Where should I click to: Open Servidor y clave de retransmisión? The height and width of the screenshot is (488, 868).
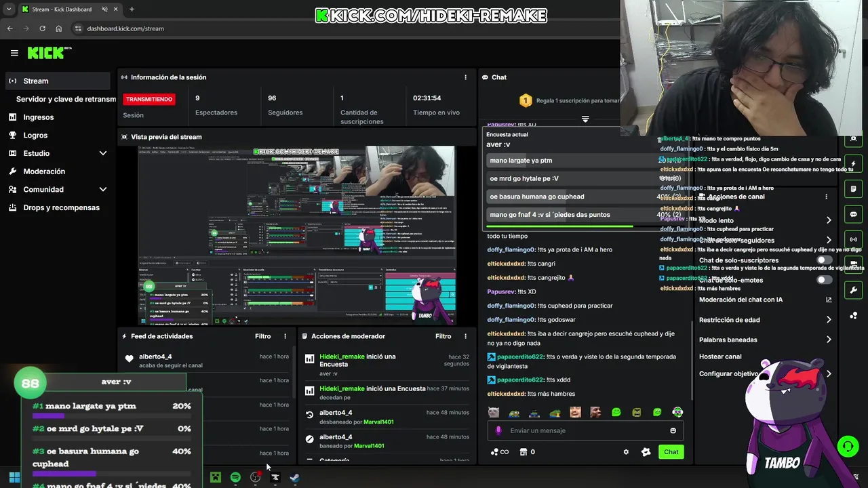pyautogui.click(x=66, y=99)
